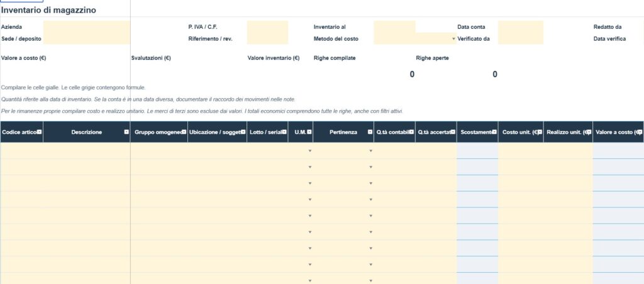
Task: Select the first cell under Descrizione
Action: pyautogui.click(x=87, y=151)
